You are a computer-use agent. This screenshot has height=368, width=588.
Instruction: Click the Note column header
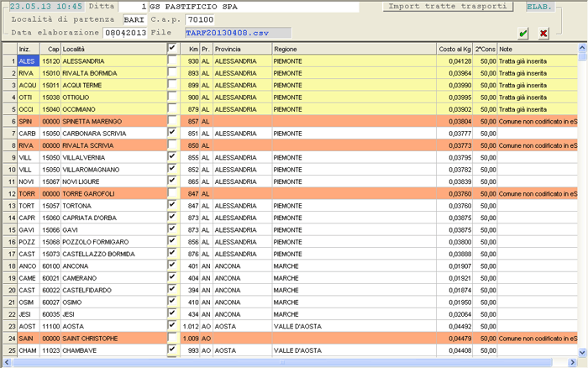pyautogui.click(x=538, y=49)
